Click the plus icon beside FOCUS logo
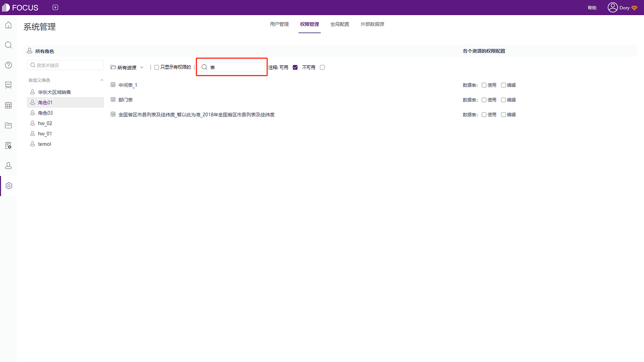 click(x=55, y=8)
